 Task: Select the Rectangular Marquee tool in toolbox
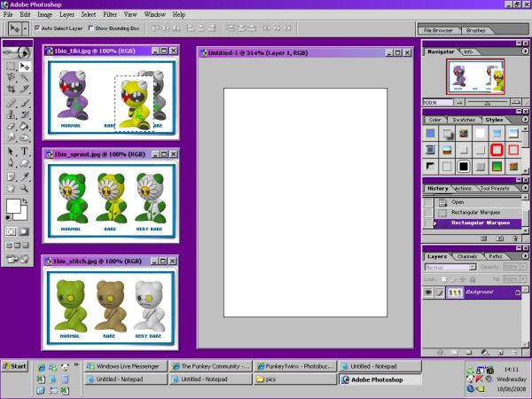click(x=12, y=66)
